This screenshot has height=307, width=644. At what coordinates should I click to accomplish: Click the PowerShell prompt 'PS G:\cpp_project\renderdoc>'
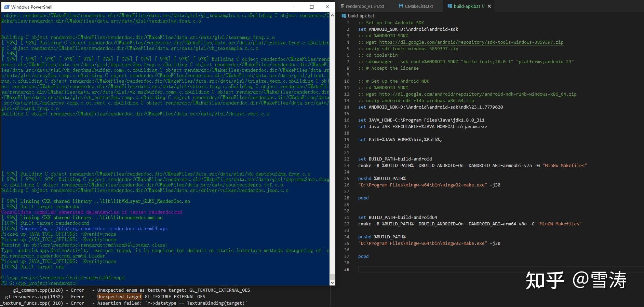[39, 283]
